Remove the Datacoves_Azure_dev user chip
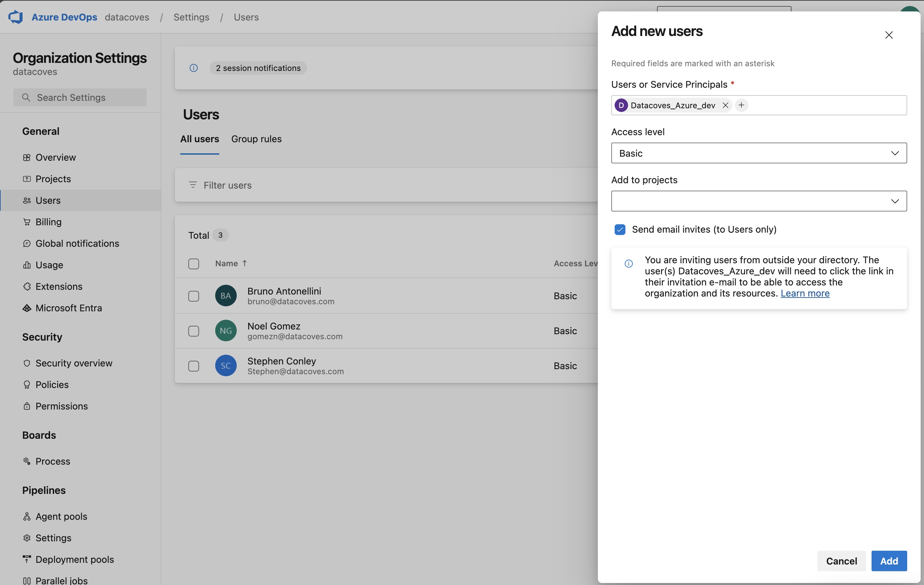This screenshot has width=924, height=585. click(725, 105)
